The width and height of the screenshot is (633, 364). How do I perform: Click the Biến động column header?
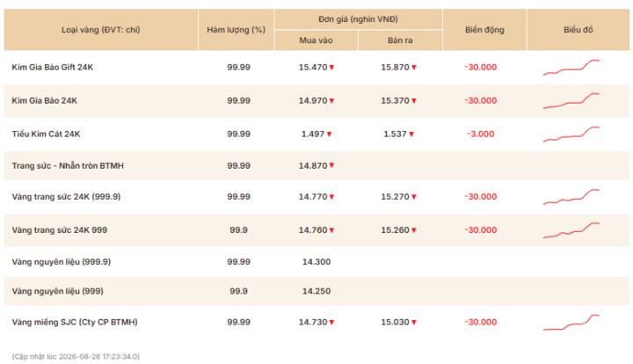(x=484, y=30)
